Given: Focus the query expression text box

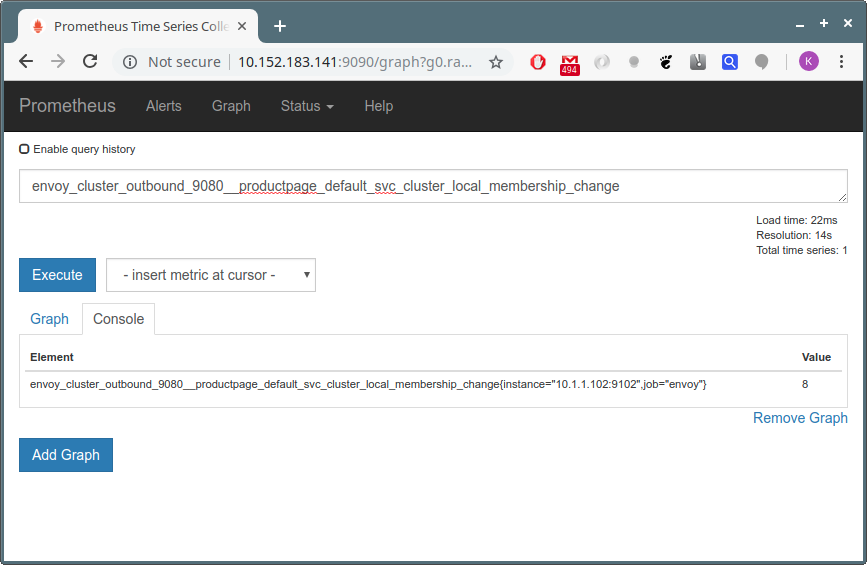Looking at the screenshot, I should pyautogui.click(x=433, y=186).
